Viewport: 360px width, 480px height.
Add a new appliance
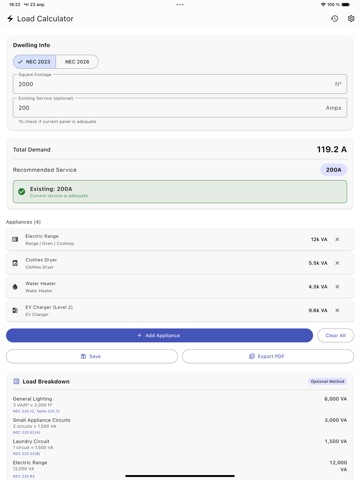[159, 335]
